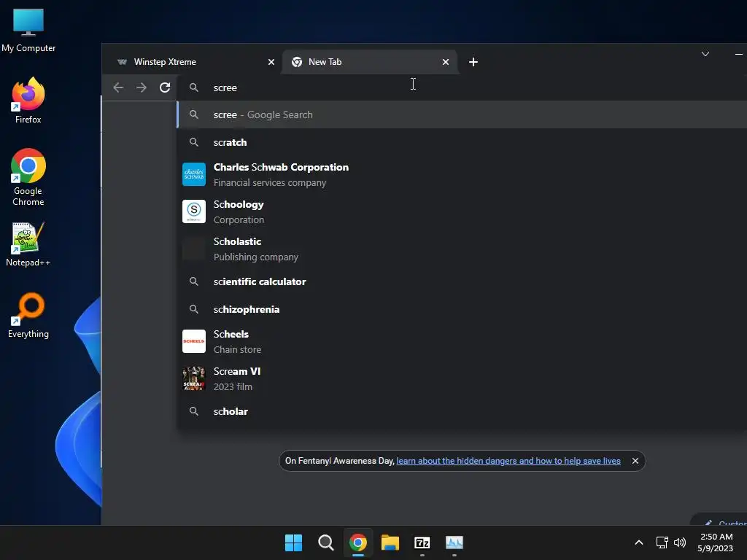This screenshot has width=747, height=560.
Task: Open Google Chrome desktop shortcut
Action: (x=28, y=177)
